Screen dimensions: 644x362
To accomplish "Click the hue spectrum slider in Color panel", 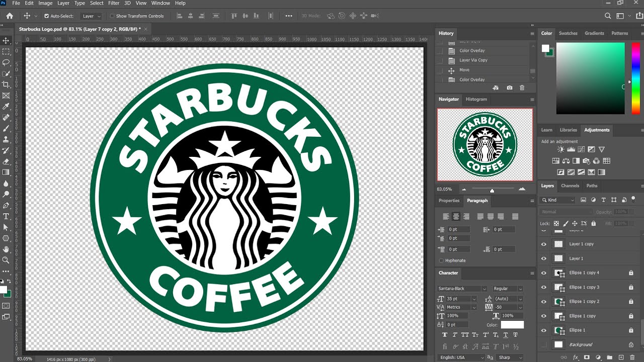I will pos(635,78).
